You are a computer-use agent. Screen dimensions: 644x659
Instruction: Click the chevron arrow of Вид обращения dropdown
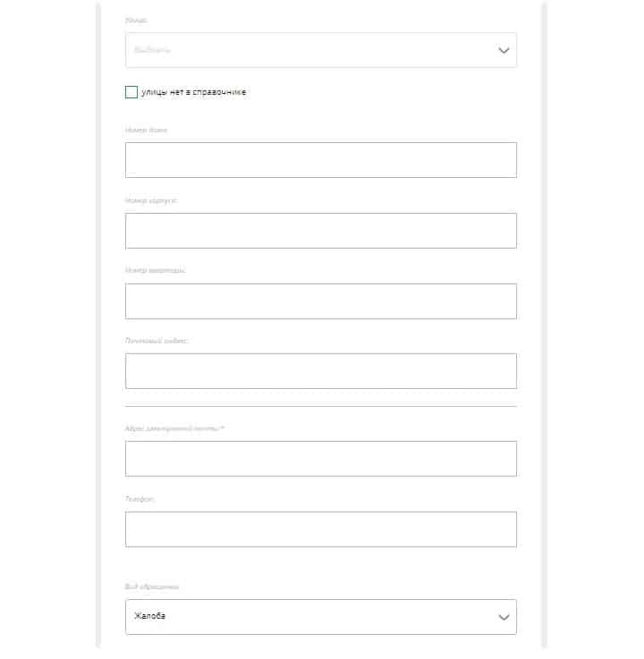click(x=504, y=617)
